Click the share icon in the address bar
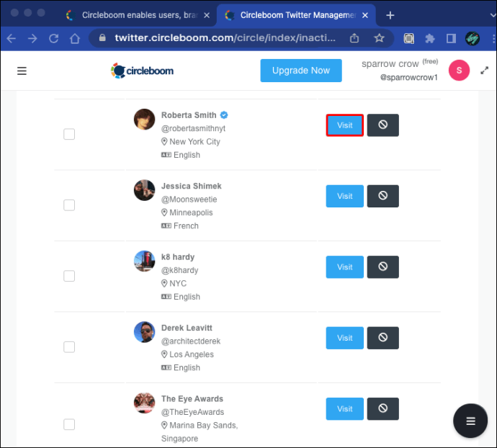 pos(354,38)
